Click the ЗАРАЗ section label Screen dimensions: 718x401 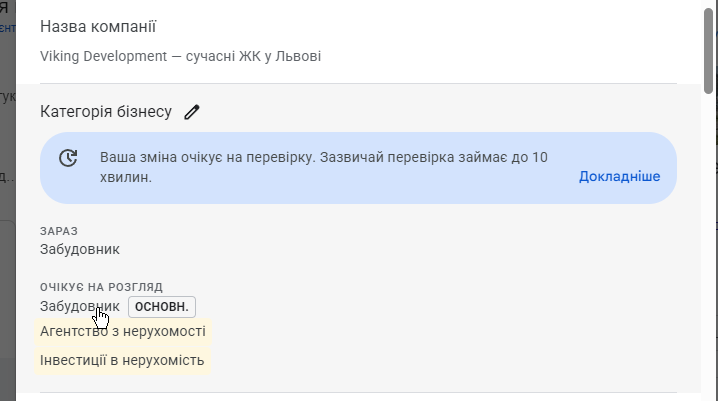(59, 231)
